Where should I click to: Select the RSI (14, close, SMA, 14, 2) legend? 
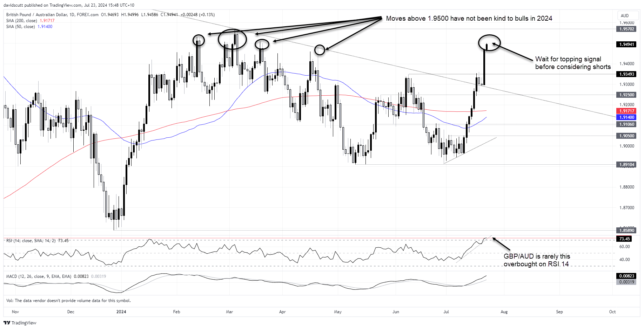(38, 241)
